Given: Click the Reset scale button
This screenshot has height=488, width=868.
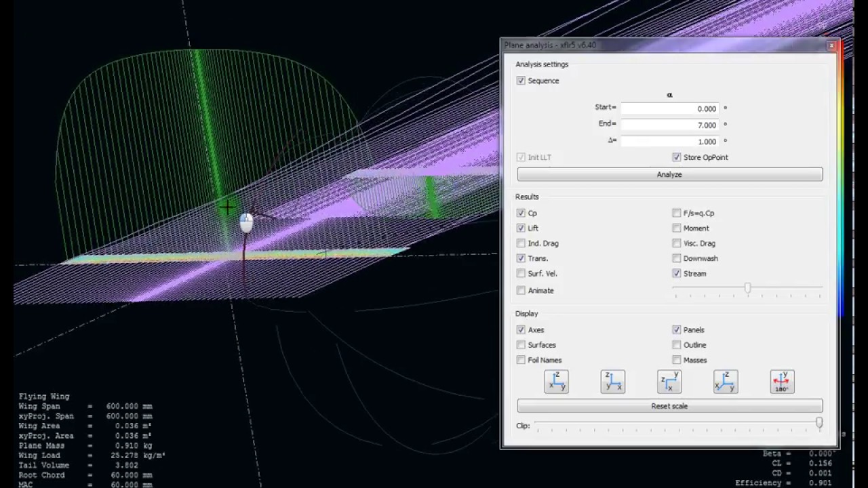Looking at the screenshot, I should 669,406.
